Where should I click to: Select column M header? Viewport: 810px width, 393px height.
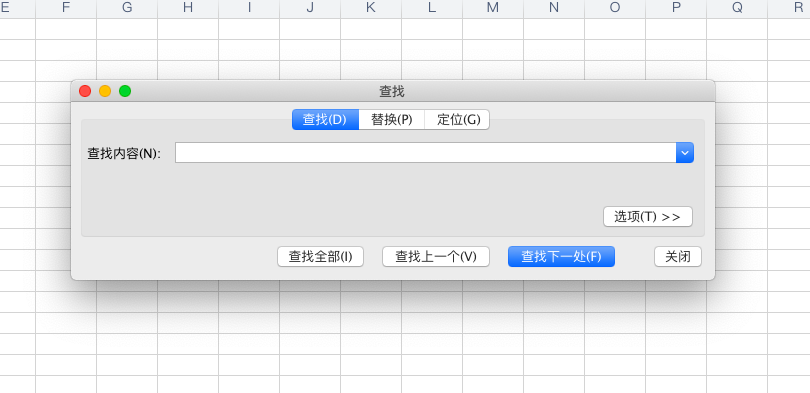coord(493,8)
